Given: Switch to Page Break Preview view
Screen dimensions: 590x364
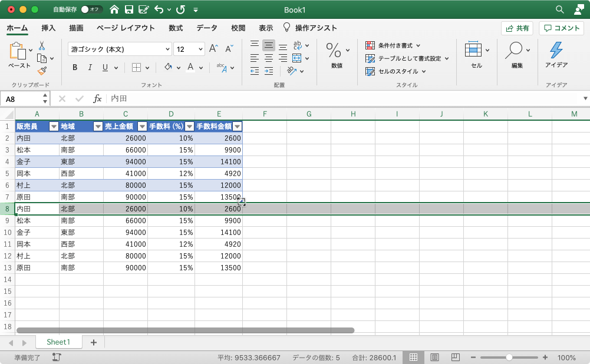Looking at the screenshot, I should pyautogui.click(x=455, y=358).
